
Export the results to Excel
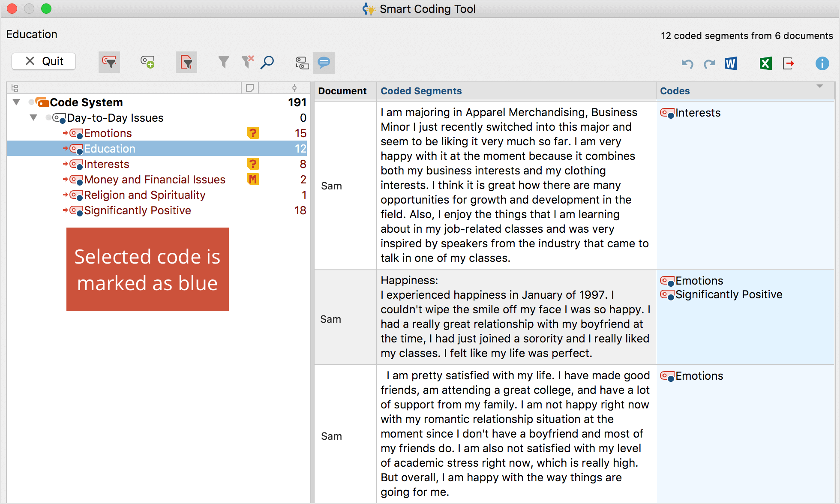(x=765, y=63)
